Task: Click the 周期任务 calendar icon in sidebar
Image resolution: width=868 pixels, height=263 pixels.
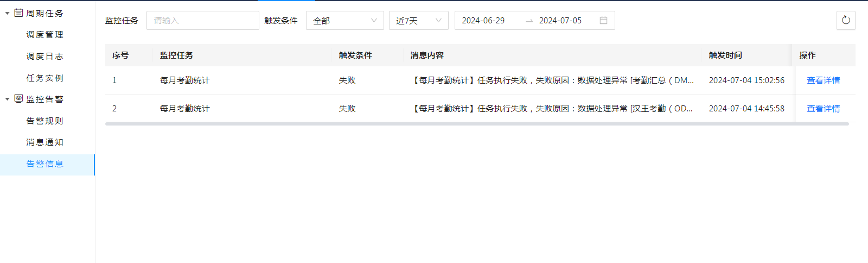Action: click(18, 13)
